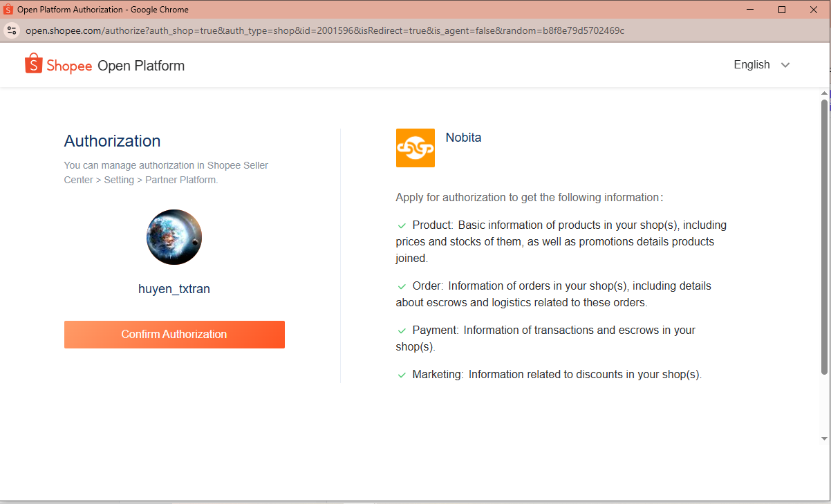Click the green checkmark beside Product

click(x=402, y=225)
